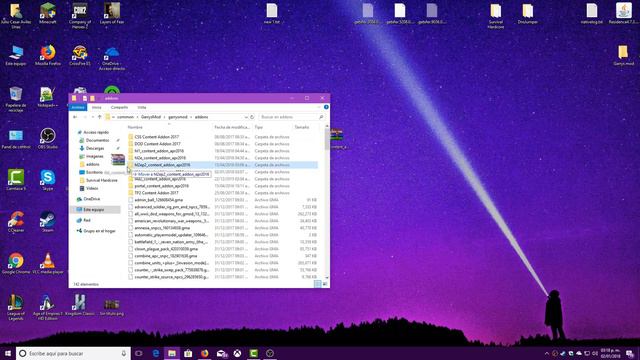Open CrossFire ES desktop shortcut
Viewport: 640px width, 360px height.
point(80,56)
